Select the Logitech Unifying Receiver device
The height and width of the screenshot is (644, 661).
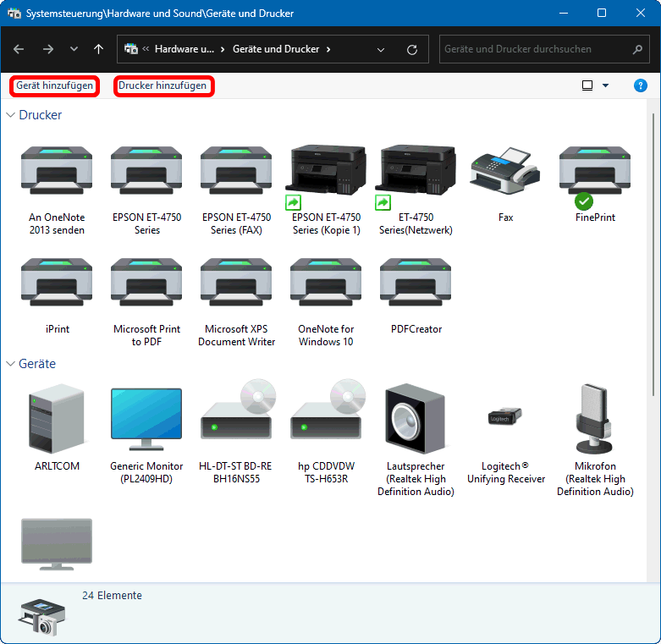click(x=505, y=421)
